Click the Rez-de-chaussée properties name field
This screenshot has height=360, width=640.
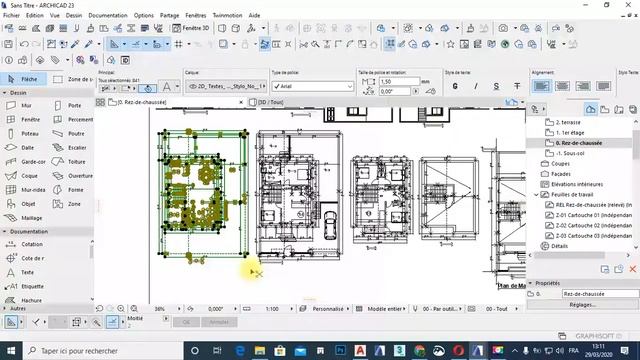point(600,294)
